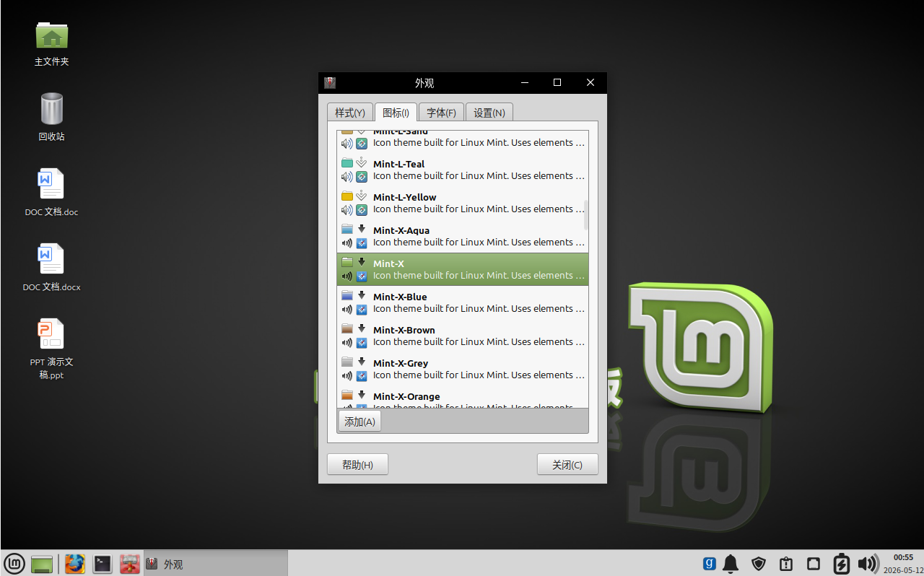This screenshot has width=924, height=576.
Task: Select the highlighted Mint-X icon theme
Action: point(463,269)
